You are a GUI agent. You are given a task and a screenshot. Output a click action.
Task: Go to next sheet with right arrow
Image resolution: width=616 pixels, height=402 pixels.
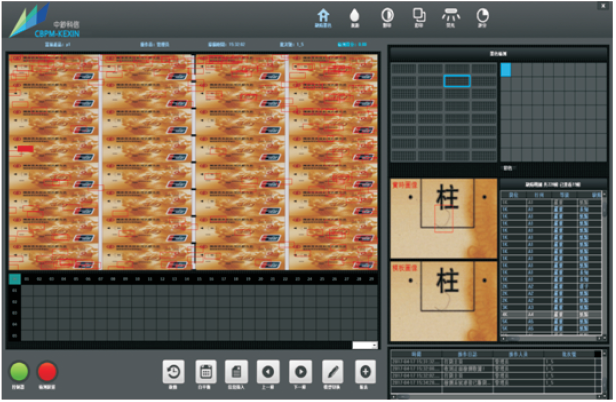click(300, 370)
